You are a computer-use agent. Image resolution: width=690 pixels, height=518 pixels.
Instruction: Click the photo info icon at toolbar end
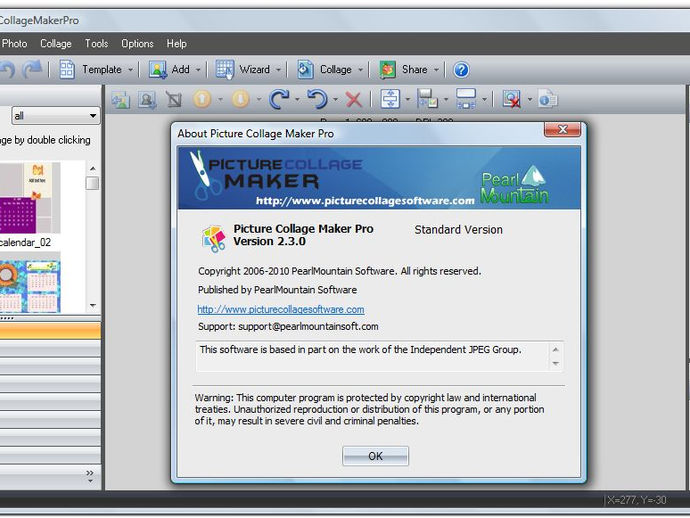548,99
